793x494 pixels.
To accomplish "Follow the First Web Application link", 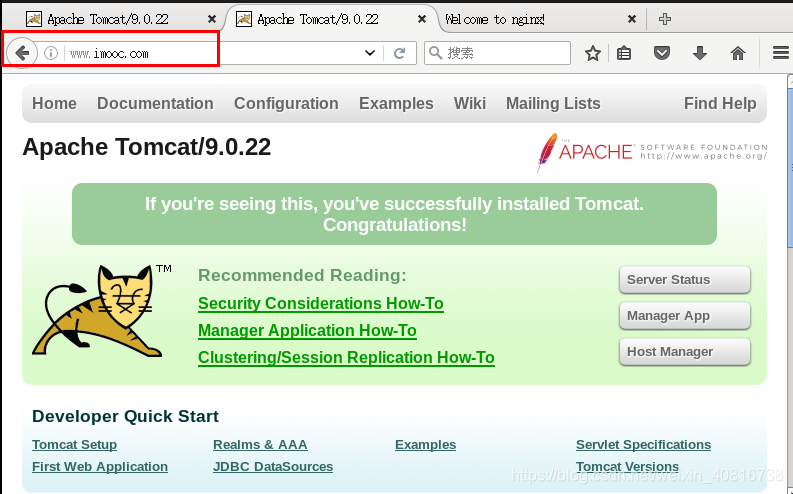I will point(100,466).
